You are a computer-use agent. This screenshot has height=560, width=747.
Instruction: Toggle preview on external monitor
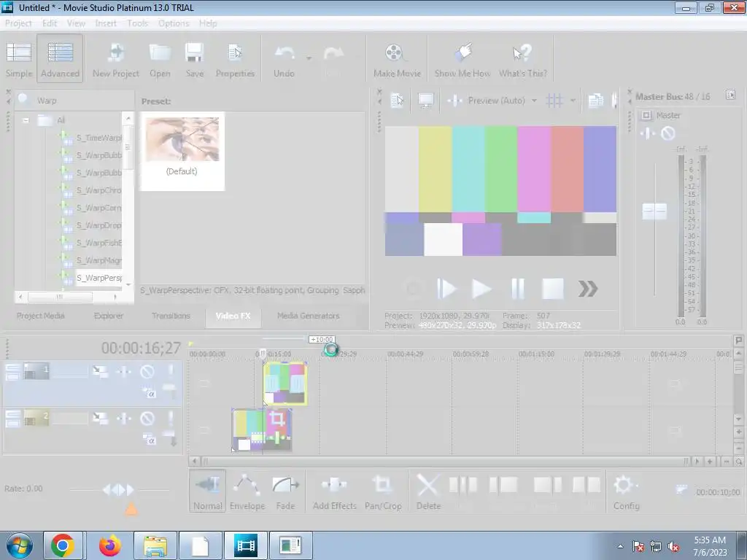(425, 101)
